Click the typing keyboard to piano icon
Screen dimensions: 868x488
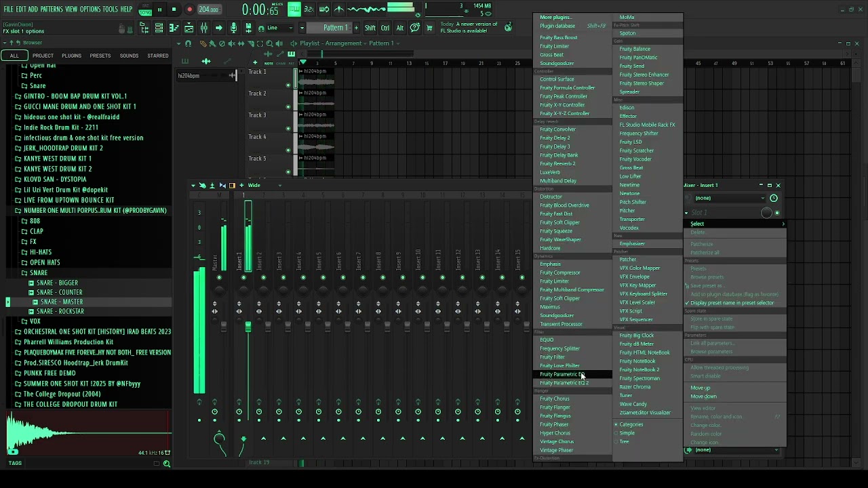click(294, 9)
